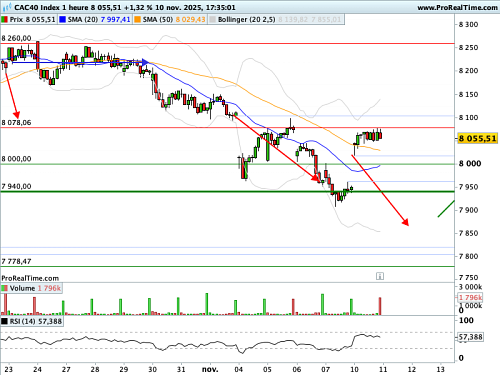Image resolution: width=500 pixels, height=375 pixels.
Task: Click date 31 on the time axis
Action: point(181,369)
